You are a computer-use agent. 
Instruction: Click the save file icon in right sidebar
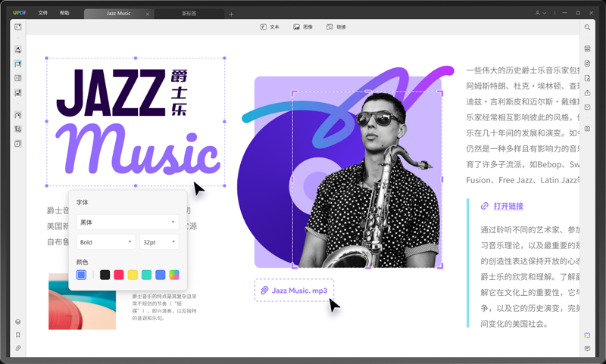click(x=587, y=129)
